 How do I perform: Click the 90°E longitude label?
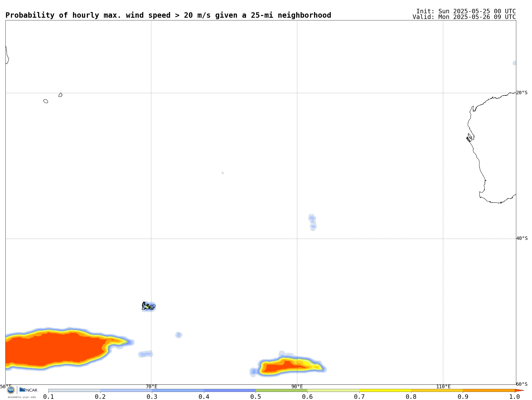[297, 386]
